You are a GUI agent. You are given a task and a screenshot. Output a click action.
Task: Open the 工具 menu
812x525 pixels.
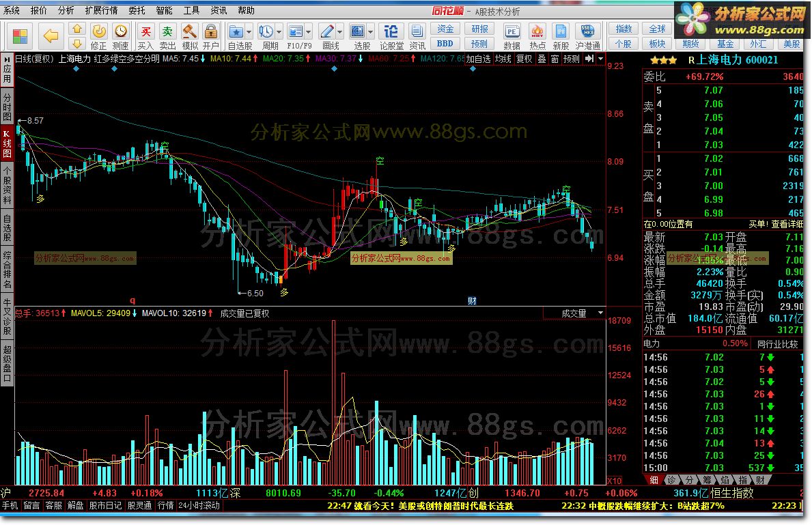(x=192, y=10)
